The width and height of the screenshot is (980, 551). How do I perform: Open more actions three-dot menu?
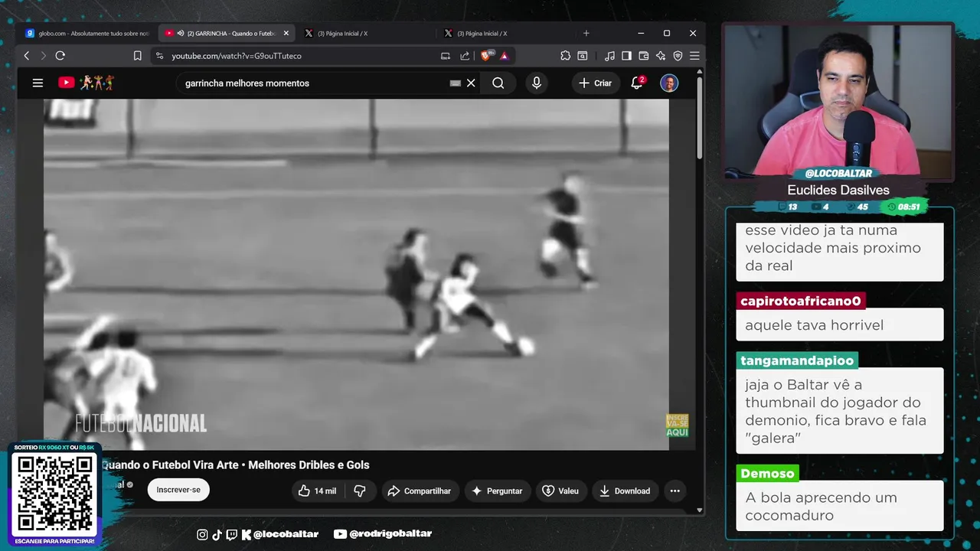675,491
